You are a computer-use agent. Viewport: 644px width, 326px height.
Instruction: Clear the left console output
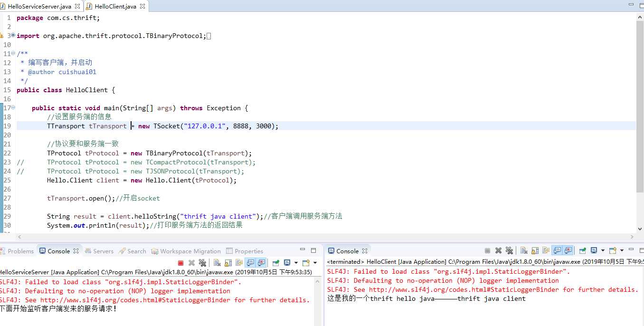click(x=217, y=263)
